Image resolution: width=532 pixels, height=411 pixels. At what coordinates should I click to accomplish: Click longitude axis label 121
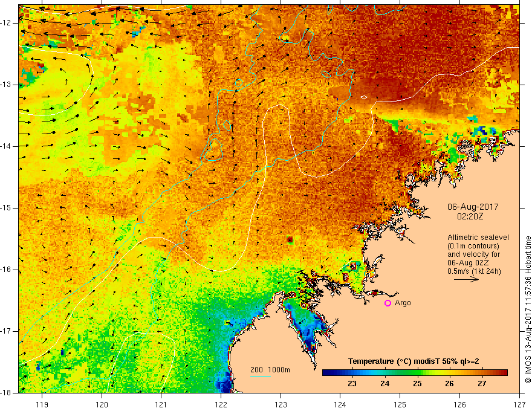click(161, 404)
